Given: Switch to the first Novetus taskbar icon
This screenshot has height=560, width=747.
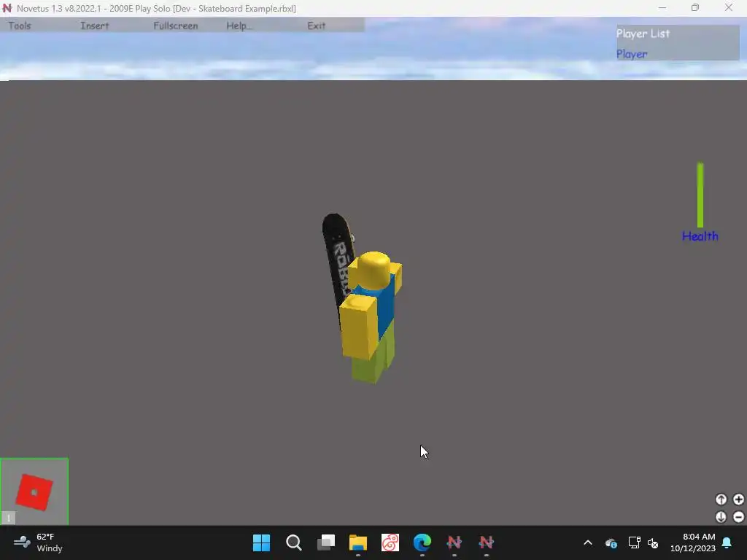Looking at the screenshot, I should click(x=454, y=542).
